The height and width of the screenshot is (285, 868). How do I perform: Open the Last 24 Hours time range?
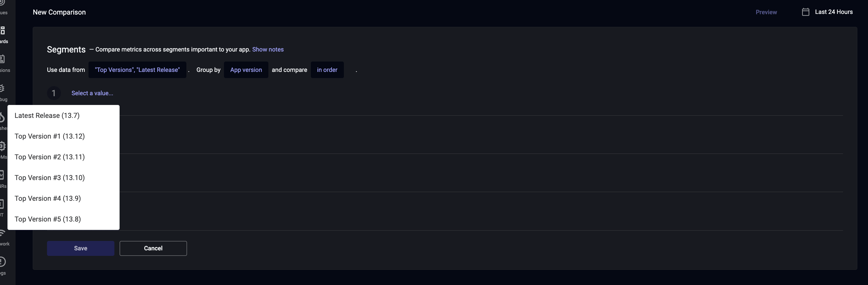(x=833, y=12)
